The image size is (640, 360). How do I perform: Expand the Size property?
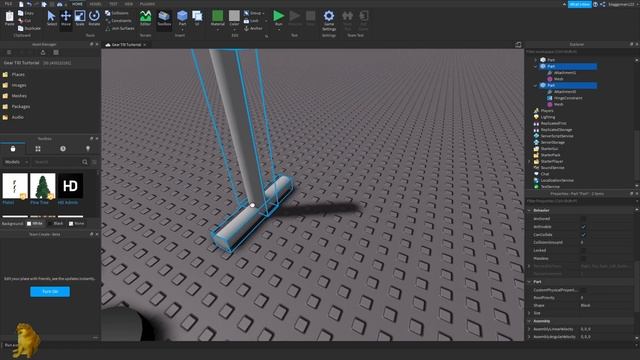click(x=529, y=313)
